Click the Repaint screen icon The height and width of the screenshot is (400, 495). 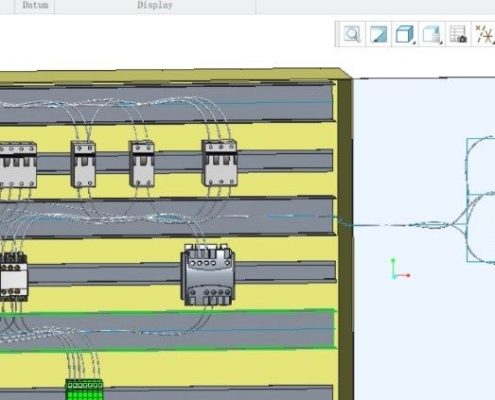[x=378, y=34]
